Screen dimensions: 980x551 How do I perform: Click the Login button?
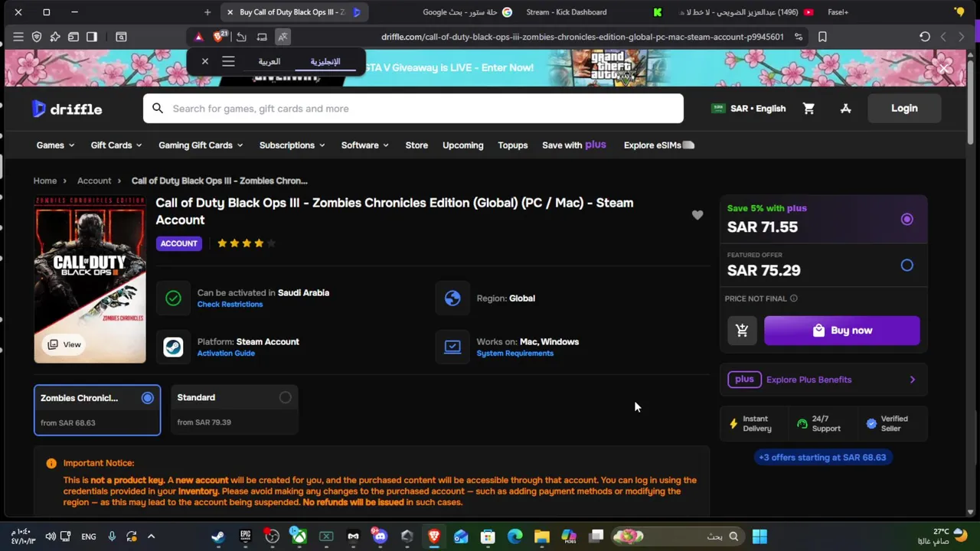[x=904, y=109]
